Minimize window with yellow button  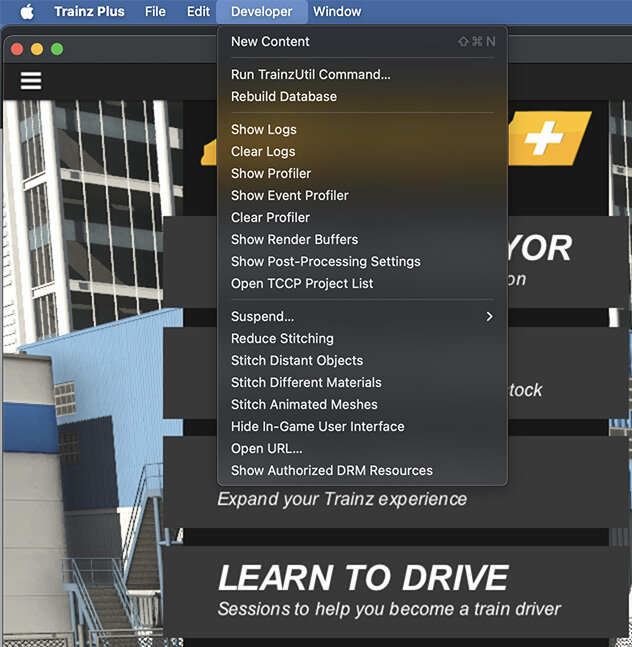pos(37,49)
